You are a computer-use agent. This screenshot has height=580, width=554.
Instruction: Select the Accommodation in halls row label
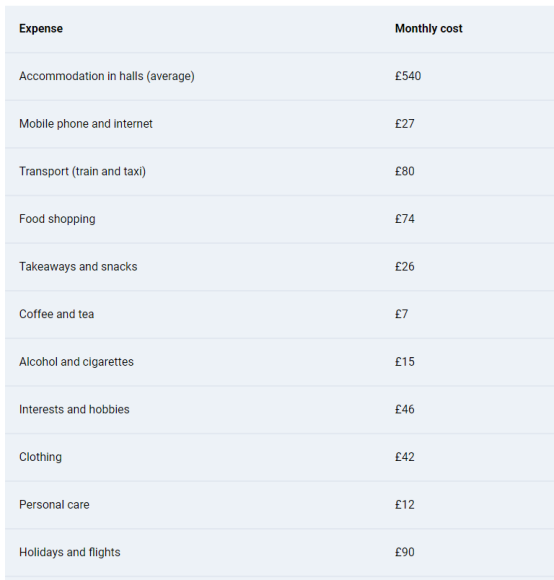(107, 76)
